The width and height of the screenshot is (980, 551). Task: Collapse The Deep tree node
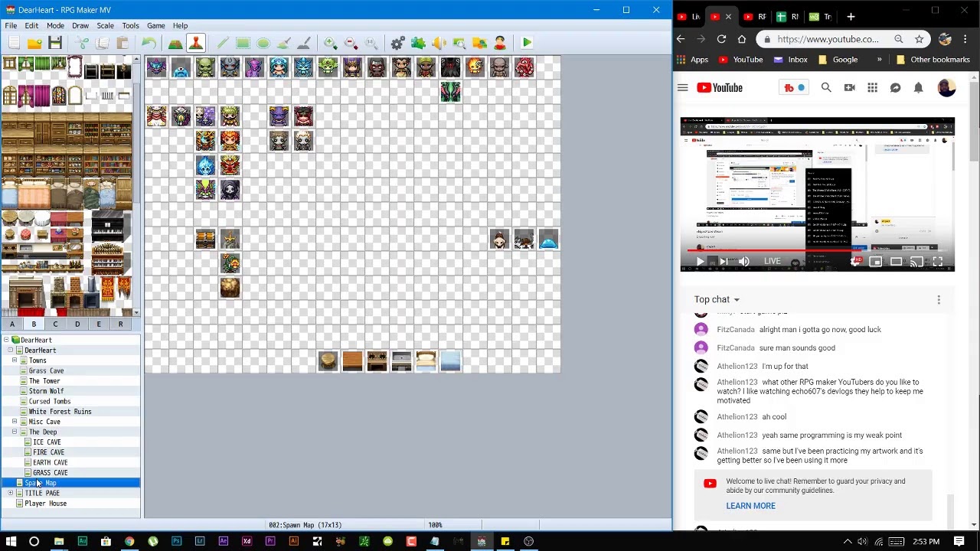point(15,432)
